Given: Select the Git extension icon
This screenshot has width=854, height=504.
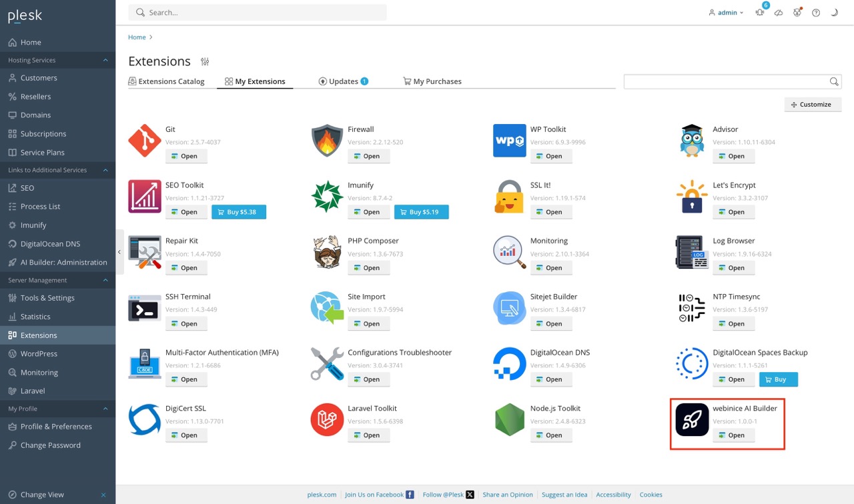Looking at the screenshot, I should pyautogui.click(x=144, y=140).
